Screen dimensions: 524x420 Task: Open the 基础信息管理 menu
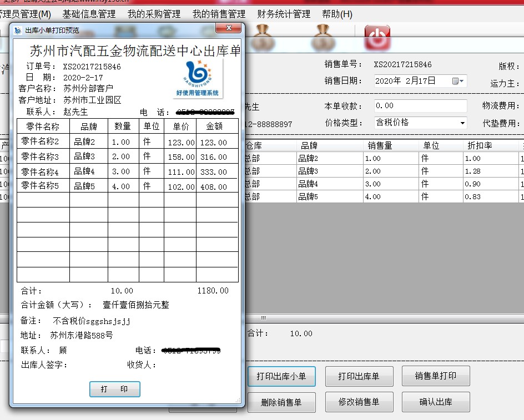(x=89, y=14)
